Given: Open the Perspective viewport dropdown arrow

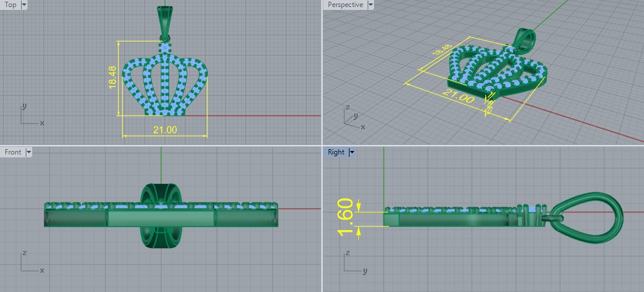Looking at the screenshot, I should click(371, 5).
